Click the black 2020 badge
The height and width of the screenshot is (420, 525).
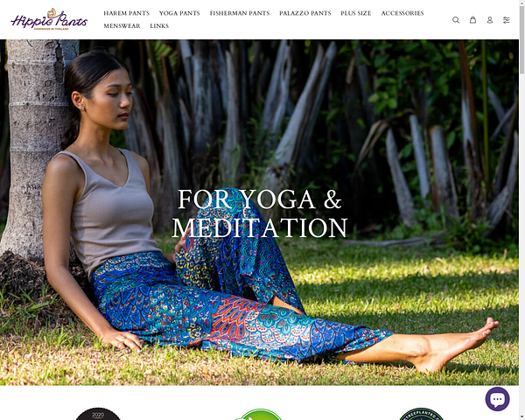[98, 414]
